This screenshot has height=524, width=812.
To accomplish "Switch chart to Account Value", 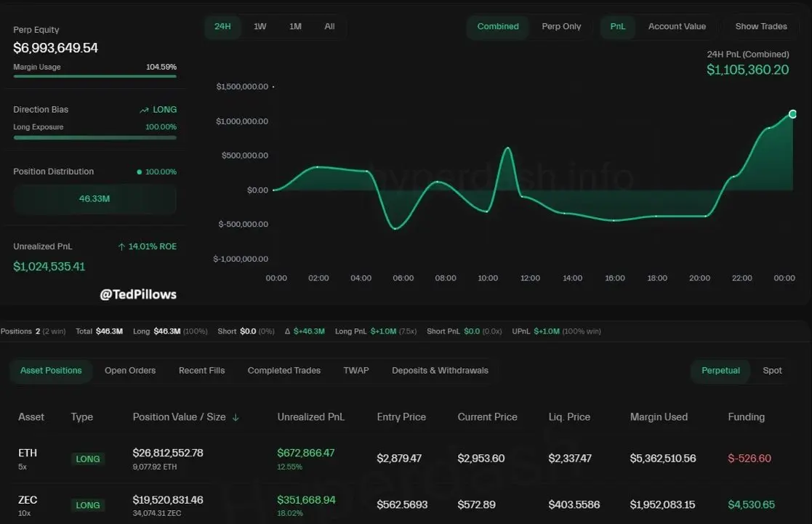I will tap(677, 27).
